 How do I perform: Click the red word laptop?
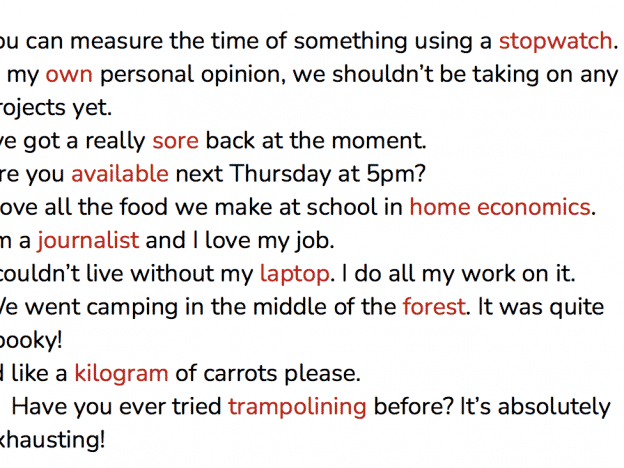point(294,274)
